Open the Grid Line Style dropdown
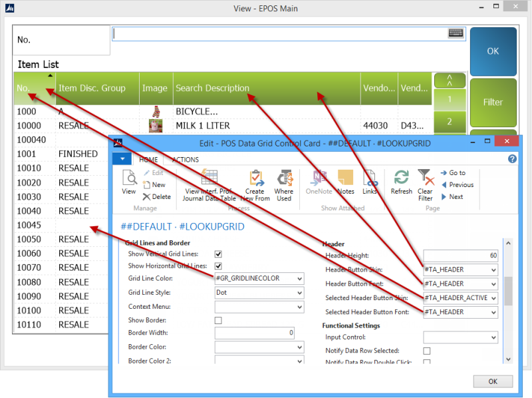 pyautogui.click(x=300, y=293)
